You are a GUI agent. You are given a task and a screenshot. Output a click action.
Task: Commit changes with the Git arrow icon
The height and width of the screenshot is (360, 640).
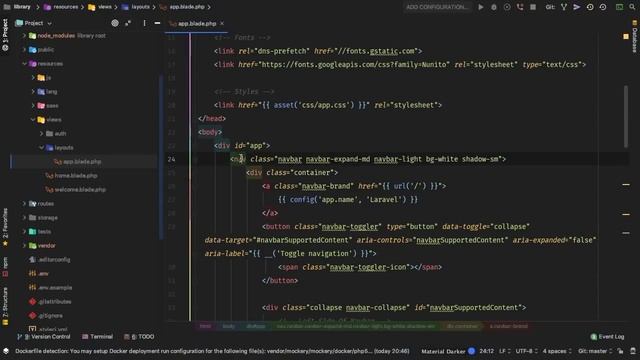(x=577, y=7)
